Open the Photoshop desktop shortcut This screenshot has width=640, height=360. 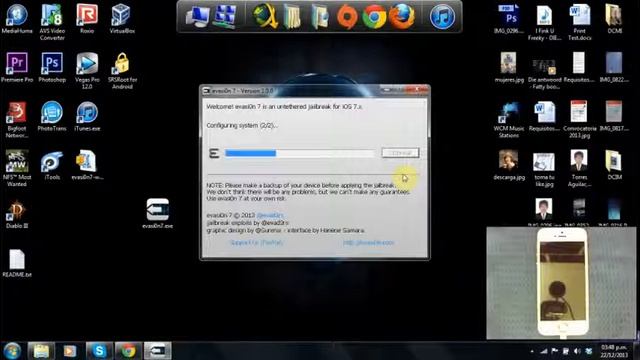click(x=52, y=67)
